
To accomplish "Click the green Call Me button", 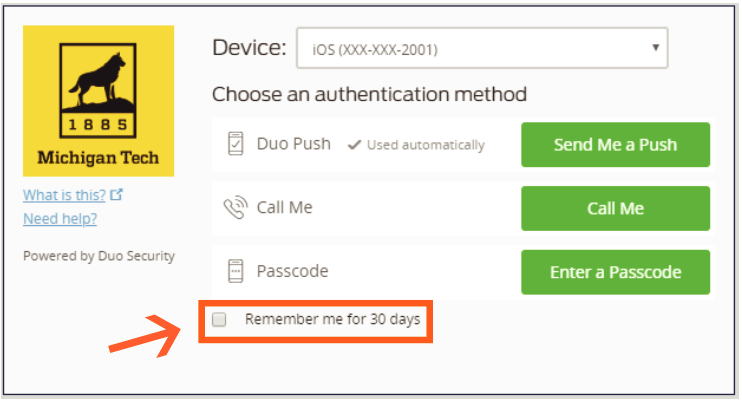I will point(615,208).
